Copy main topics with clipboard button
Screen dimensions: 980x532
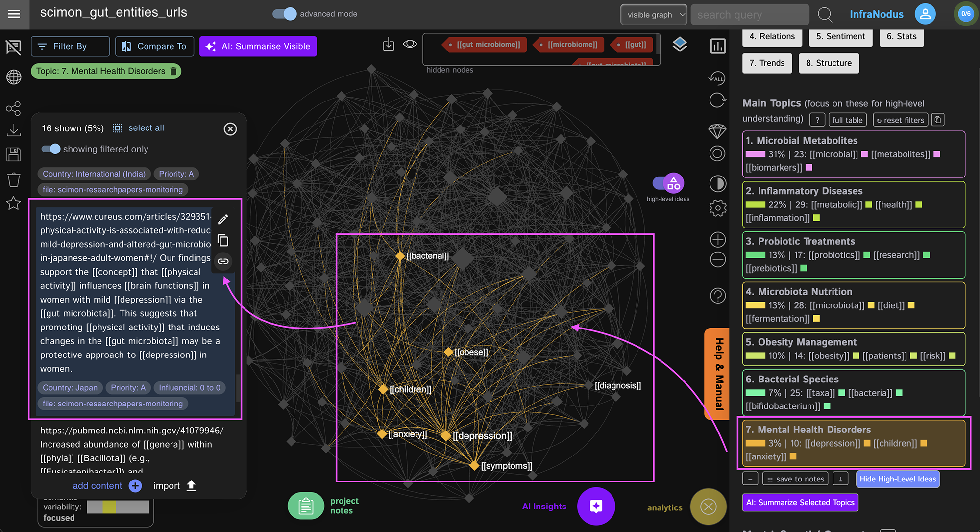pos(937,120)
